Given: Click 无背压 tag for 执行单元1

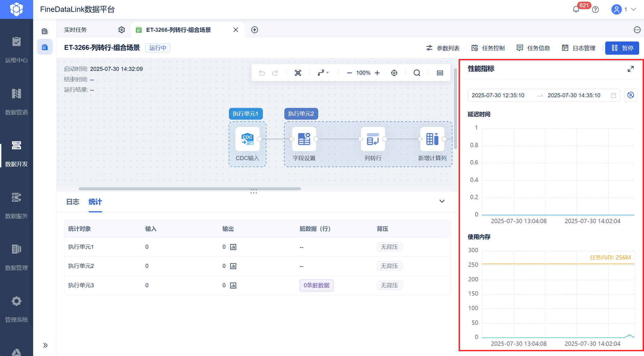Looking at the screenshot, I should (389, 247).
